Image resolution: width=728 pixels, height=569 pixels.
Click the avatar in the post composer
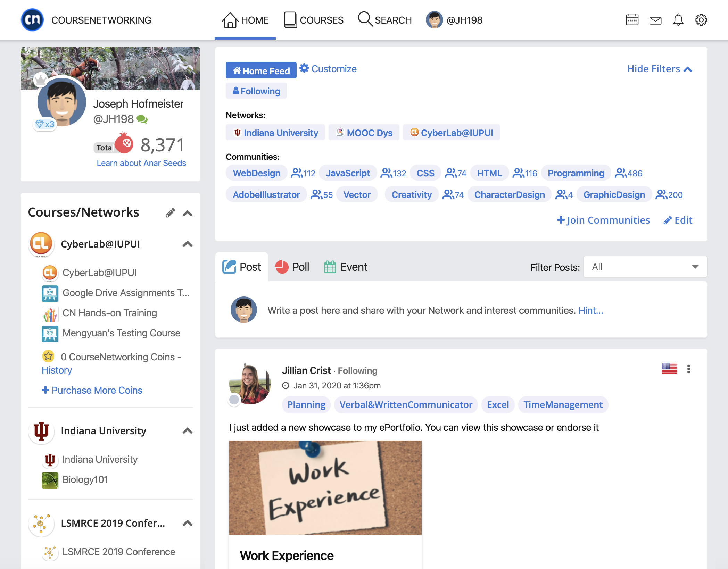point(243,310)
